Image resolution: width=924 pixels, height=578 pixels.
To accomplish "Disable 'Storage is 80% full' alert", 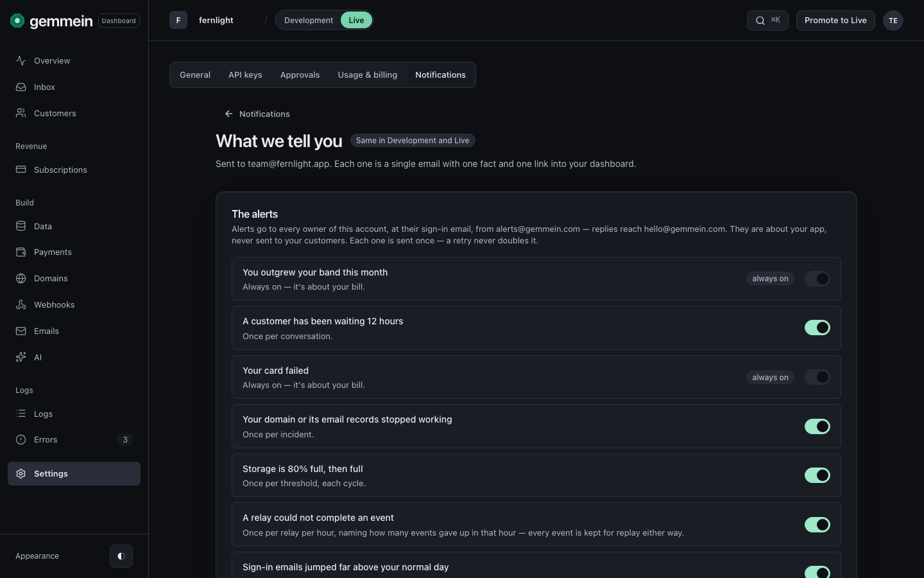I will pyautogui.click(x=817, y=475).
